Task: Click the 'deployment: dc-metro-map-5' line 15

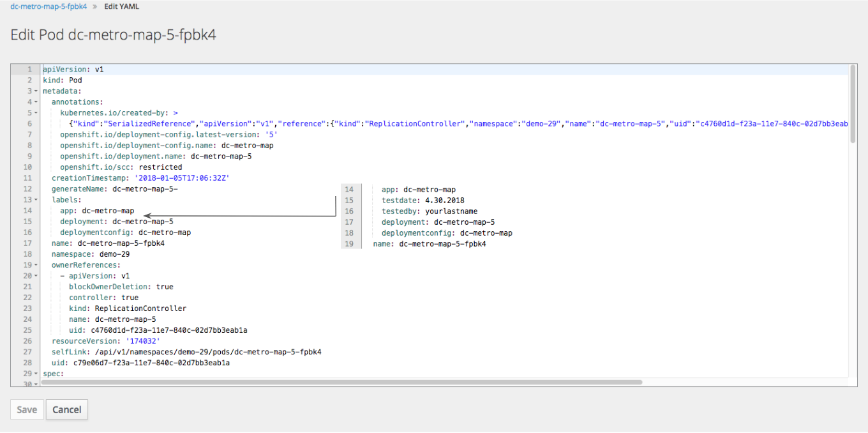Action: [117, 222]
